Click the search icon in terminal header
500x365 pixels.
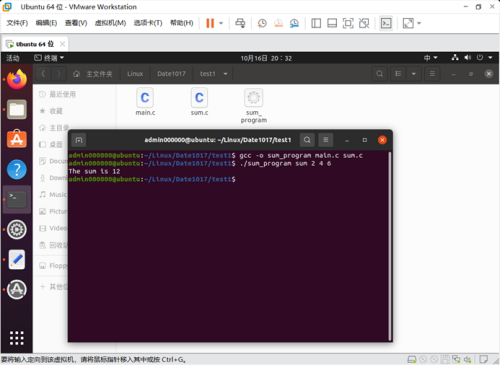click(x=307, y=140)
